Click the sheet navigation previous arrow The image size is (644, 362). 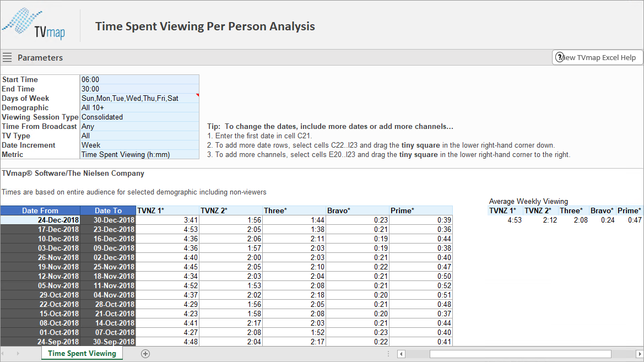(3, 353)
